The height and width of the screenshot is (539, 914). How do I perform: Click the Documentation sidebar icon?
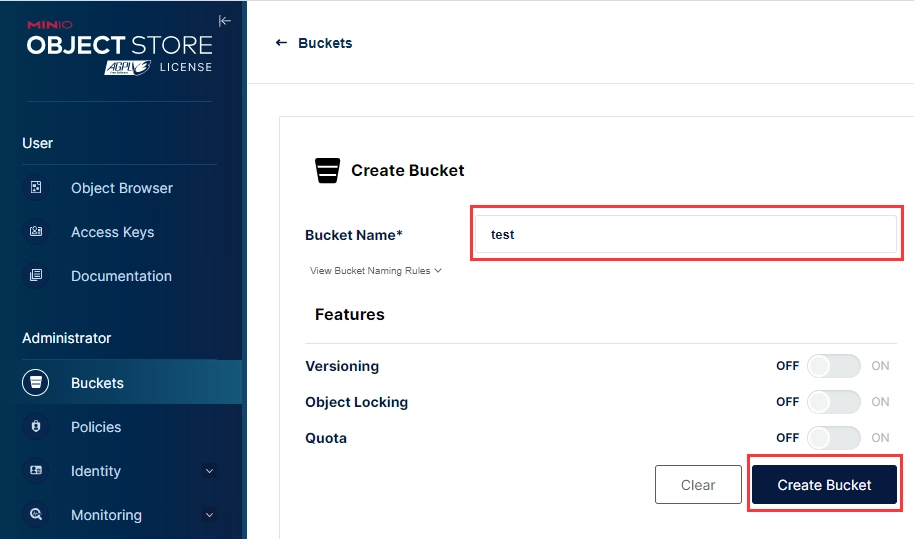pyautogui.click(x=36, y=276)
